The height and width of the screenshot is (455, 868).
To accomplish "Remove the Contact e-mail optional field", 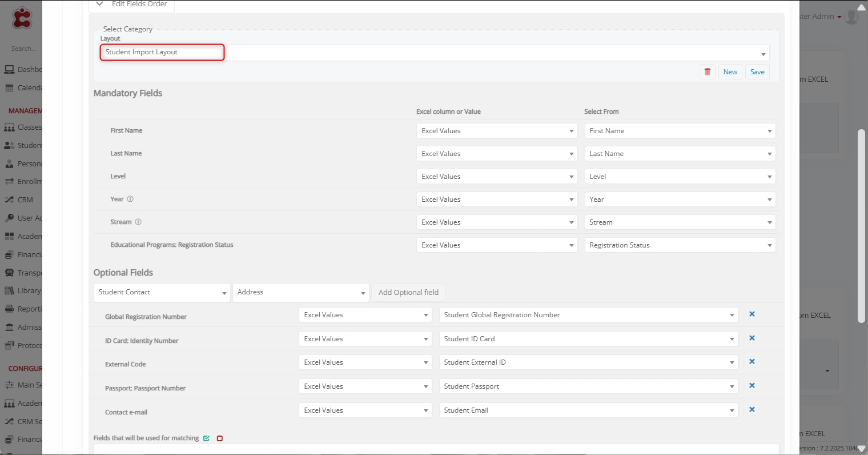I will point(752,410).
